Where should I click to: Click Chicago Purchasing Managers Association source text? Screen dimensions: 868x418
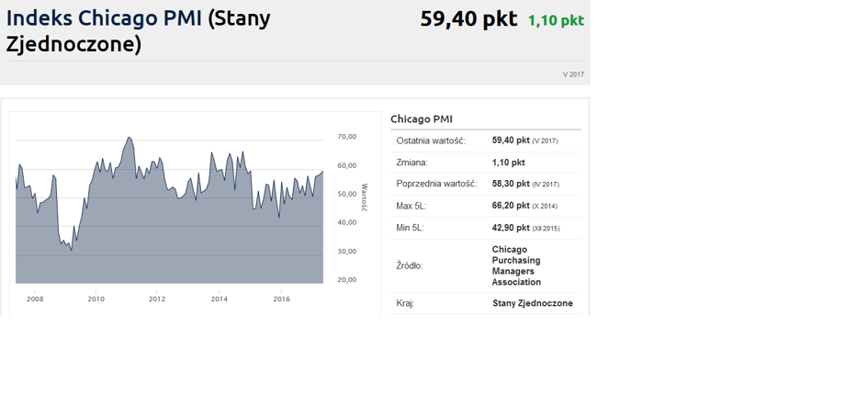pyautogui.click(x=516, y=265)
